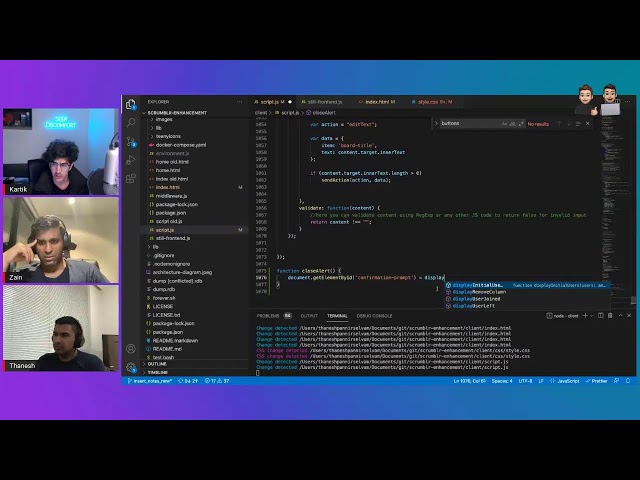
Task: Switch to the Problems panel tab
Action: (x=274, y=316)
